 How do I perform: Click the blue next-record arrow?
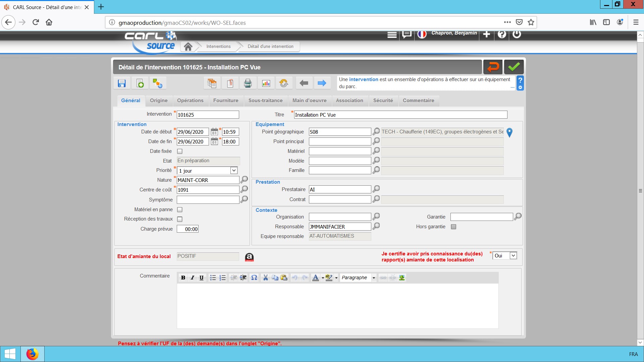(322, 83)
